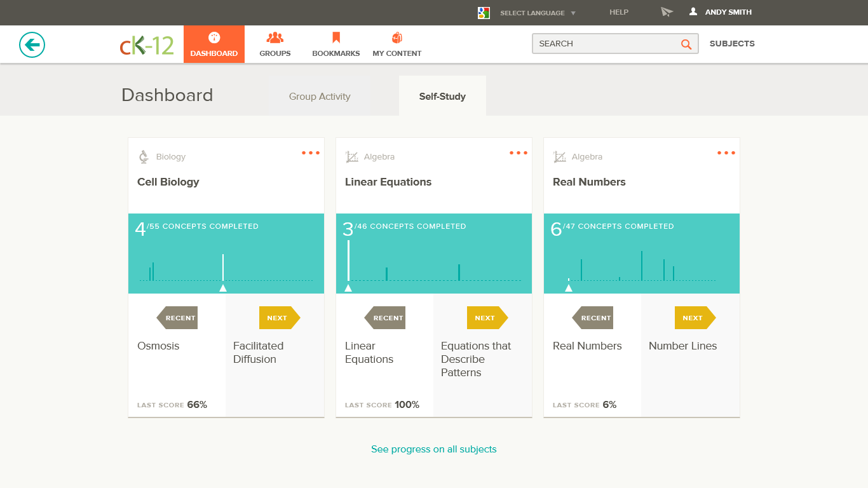Open the three-dot menu on Cell Biology card
868x488 pixels.
point(310,153)
